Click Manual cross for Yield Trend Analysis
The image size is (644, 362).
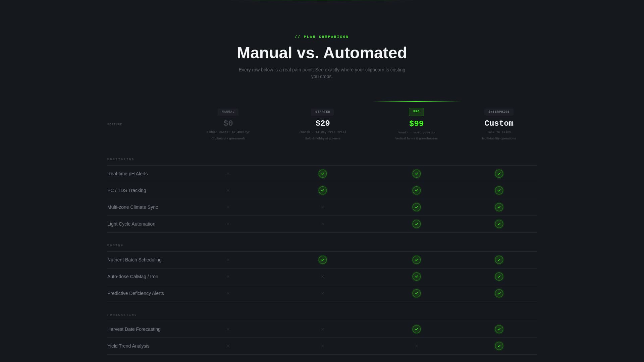point(228,346)
